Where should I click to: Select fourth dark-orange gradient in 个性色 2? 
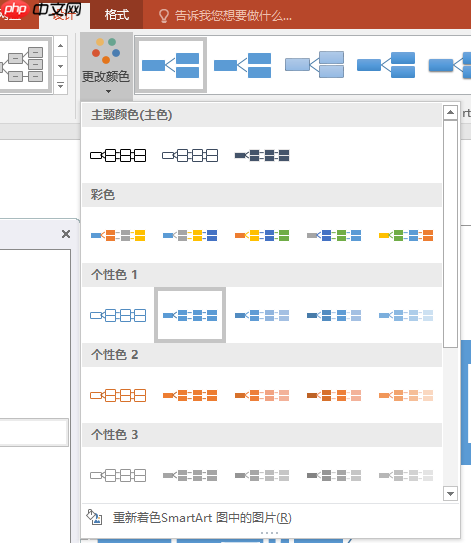tap(334, 395)
